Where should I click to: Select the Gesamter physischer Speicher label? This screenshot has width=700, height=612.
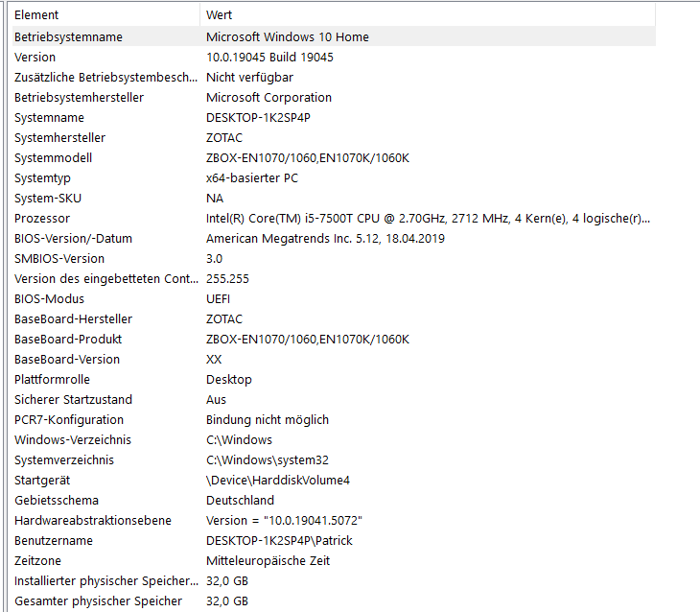[98, 600]
